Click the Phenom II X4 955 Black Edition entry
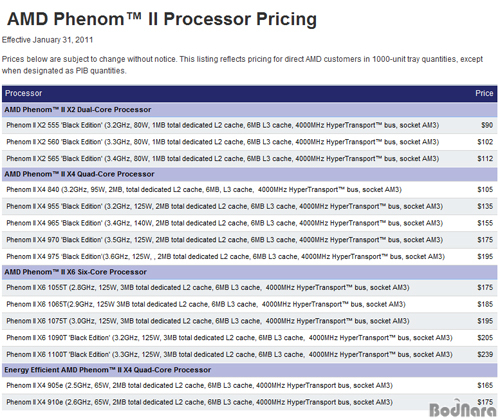Screen dimensions: 500x420 pos(250,206)
